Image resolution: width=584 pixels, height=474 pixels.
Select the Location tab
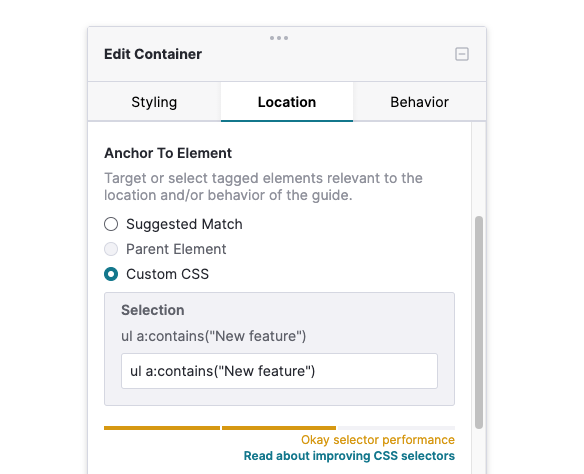pos(287,102)
